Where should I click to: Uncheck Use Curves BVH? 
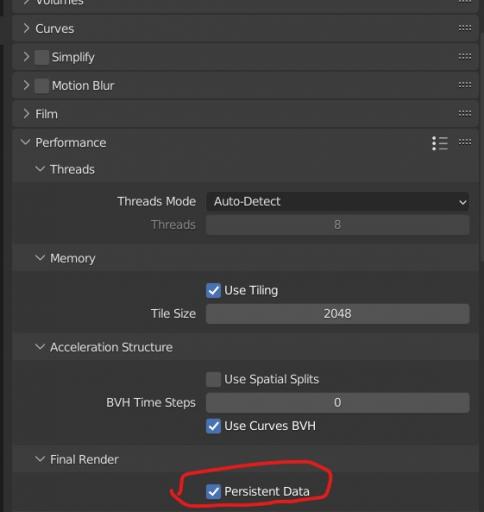(213, 426)
